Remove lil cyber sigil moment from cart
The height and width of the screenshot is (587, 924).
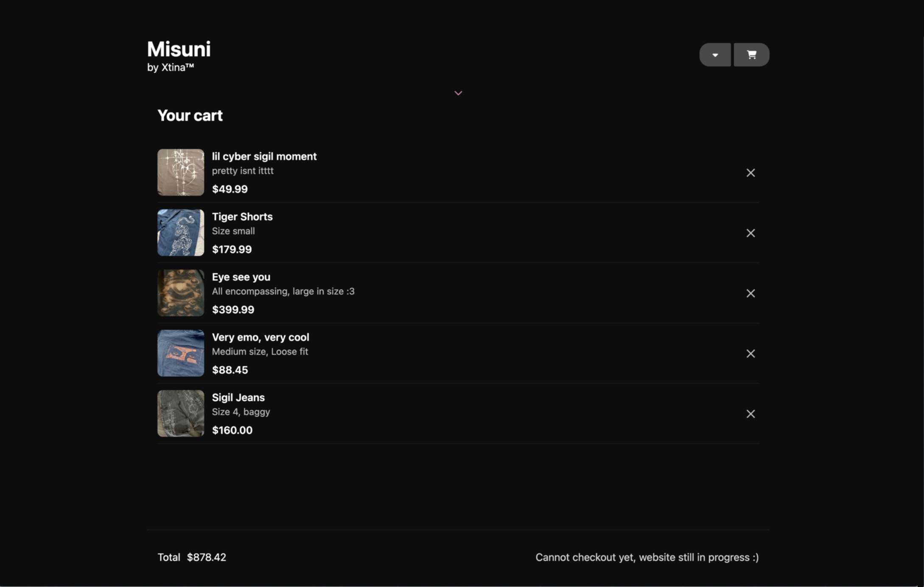coord(750,173)
